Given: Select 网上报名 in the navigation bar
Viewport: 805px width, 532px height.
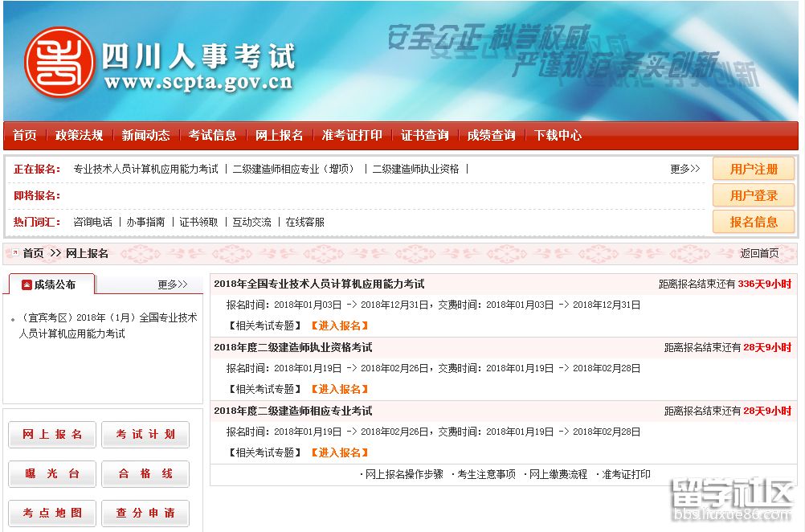Looking at the screenshot, I should tap(280, 136).
